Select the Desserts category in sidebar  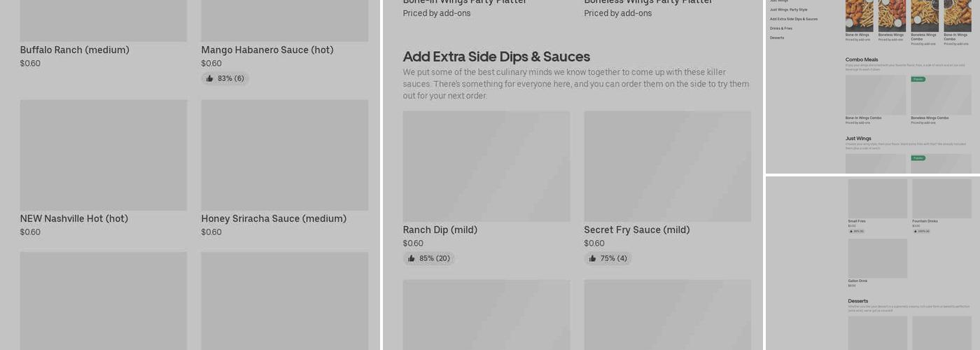click(777, 38)
